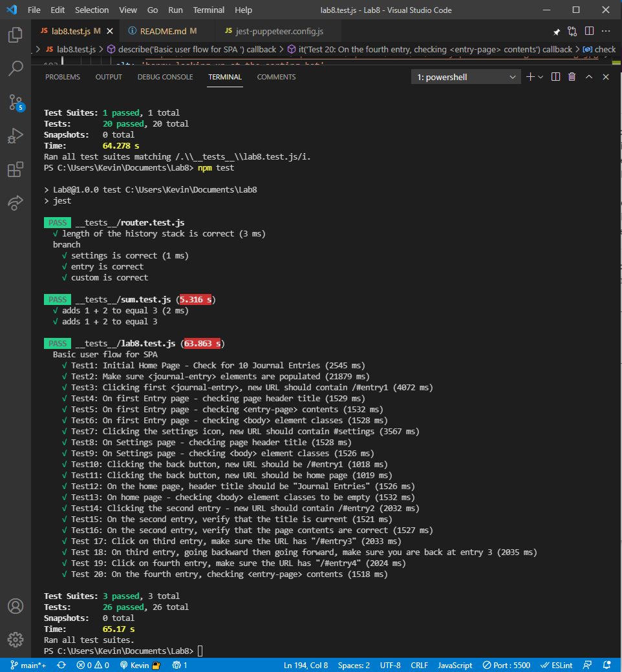Click the 63.863 s duration of lab8.test.js
The image size is (622, 672).
click(202, 343)
